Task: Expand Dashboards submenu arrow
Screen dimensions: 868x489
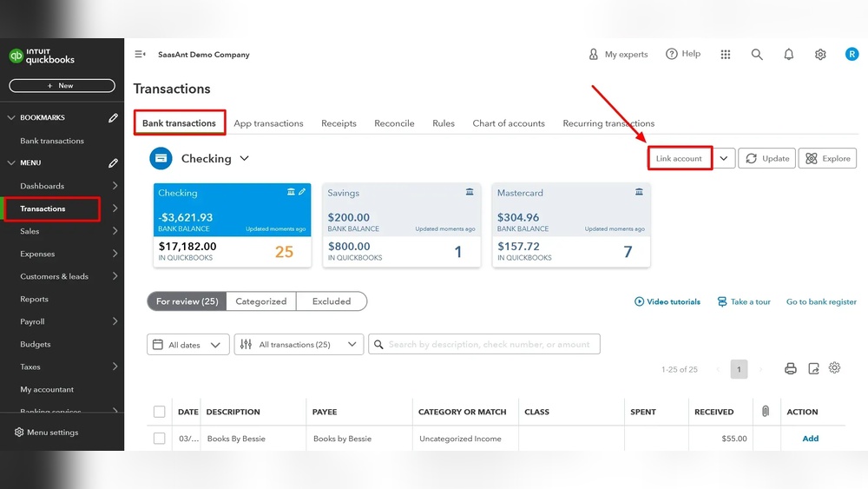Action: 115,186
